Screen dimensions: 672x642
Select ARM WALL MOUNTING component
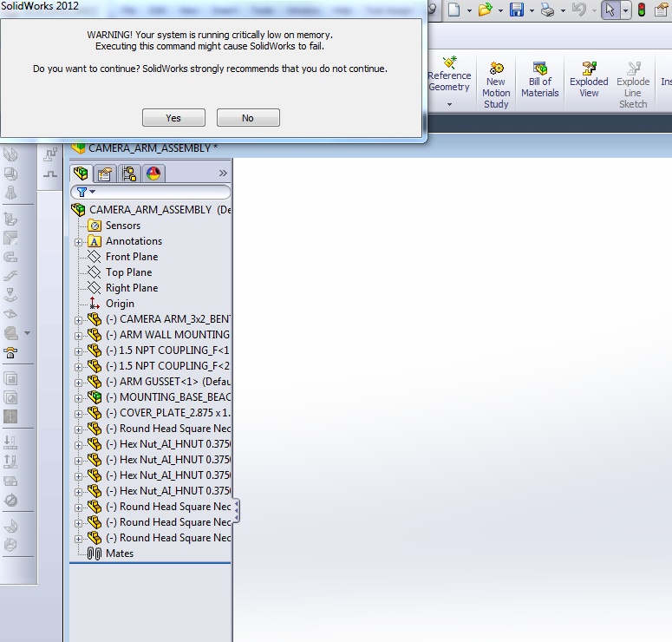click(x=167, y=335)
